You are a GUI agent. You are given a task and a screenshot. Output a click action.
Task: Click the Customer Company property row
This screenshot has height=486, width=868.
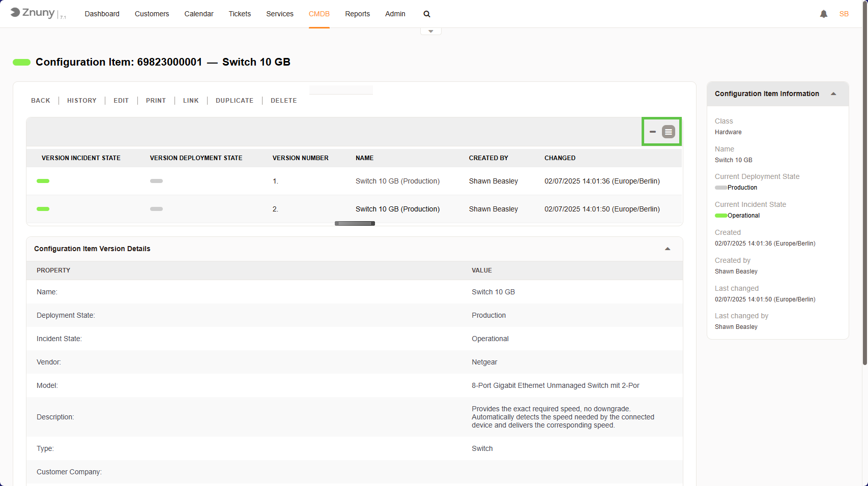click(355, 472)
